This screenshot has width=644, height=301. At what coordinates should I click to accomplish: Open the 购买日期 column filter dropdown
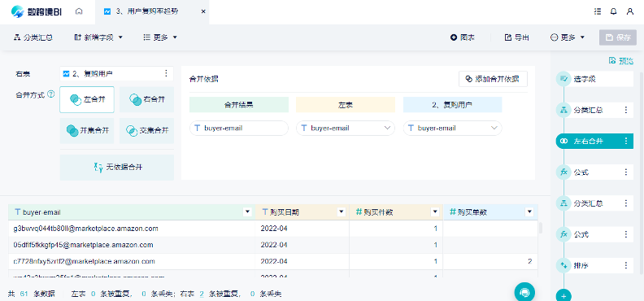tap(341, 212)
